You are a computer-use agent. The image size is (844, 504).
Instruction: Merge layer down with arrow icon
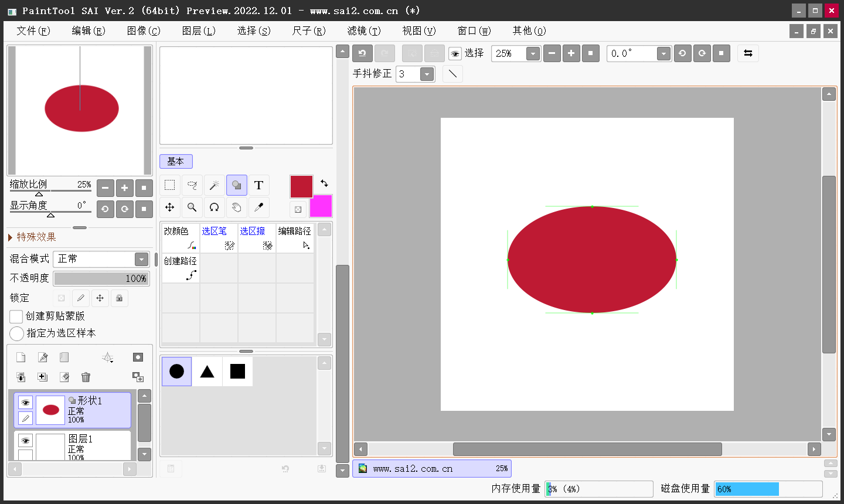tap(21, 377)
